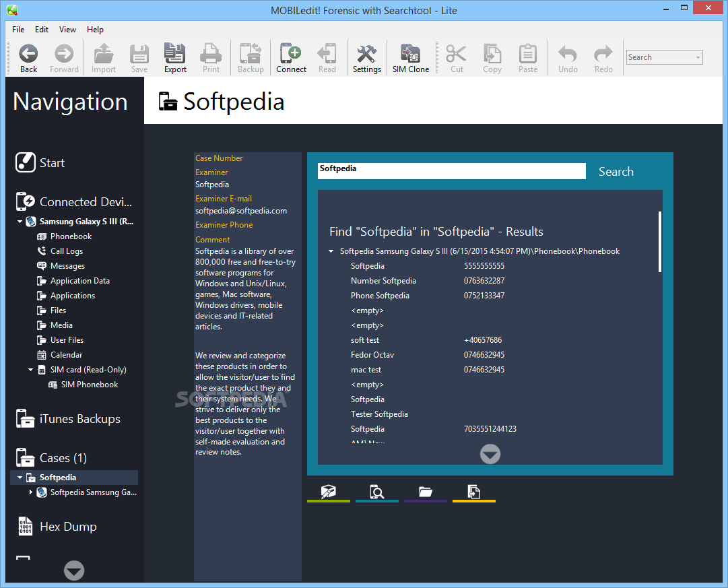728x588 pixels.
Task: Launch the SIM Clone tool
Action: (x=410, y=59)
